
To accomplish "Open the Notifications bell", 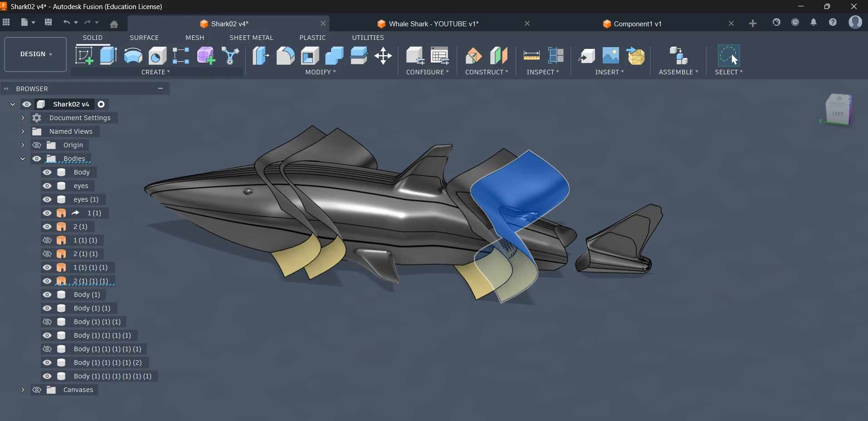I will point(814,22).
